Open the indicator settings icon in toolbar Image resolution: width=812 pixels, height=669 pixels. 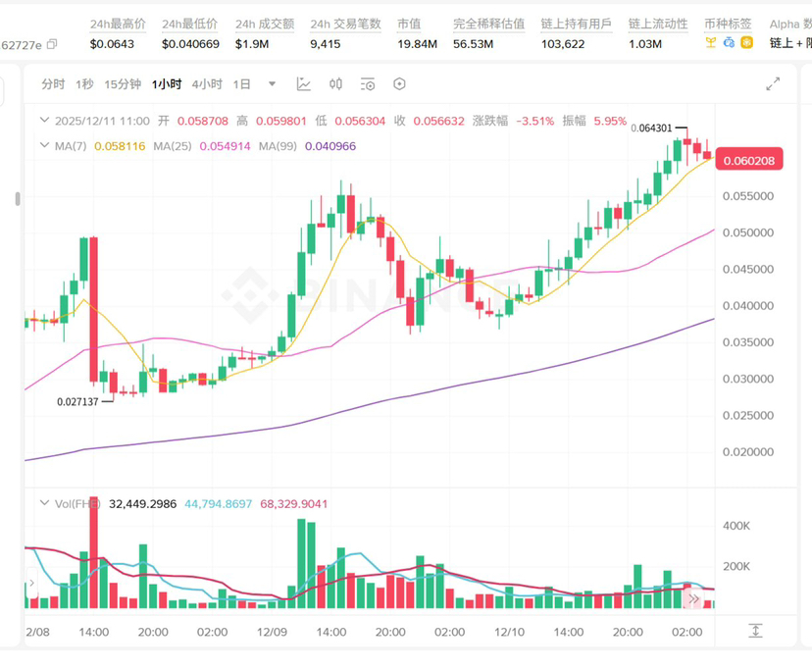(367, 84)
